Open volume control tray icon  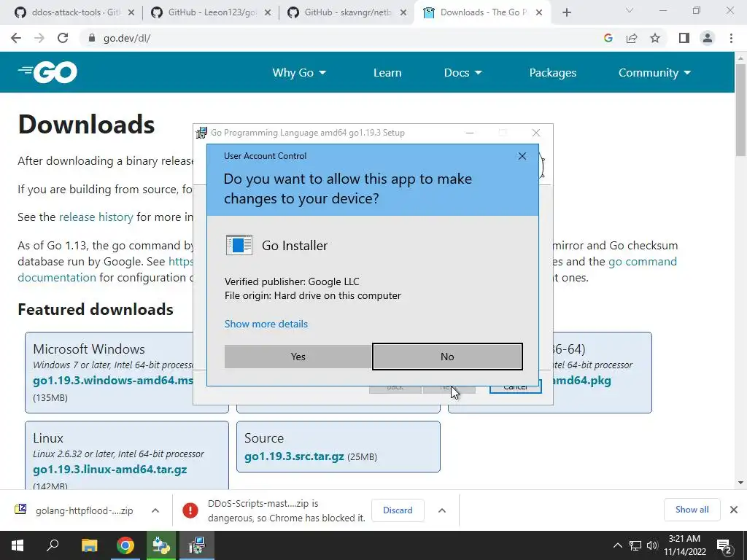[652, 545]
